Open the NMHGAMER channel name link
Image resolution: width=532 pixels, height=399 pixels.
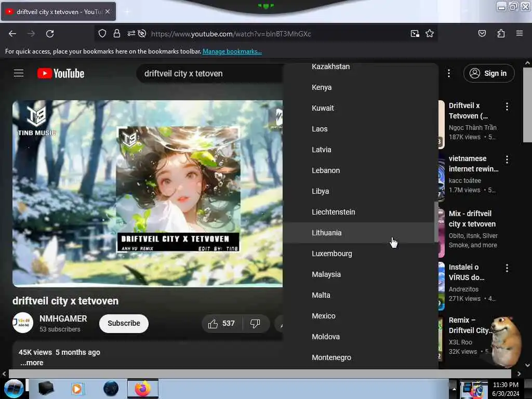63,318
